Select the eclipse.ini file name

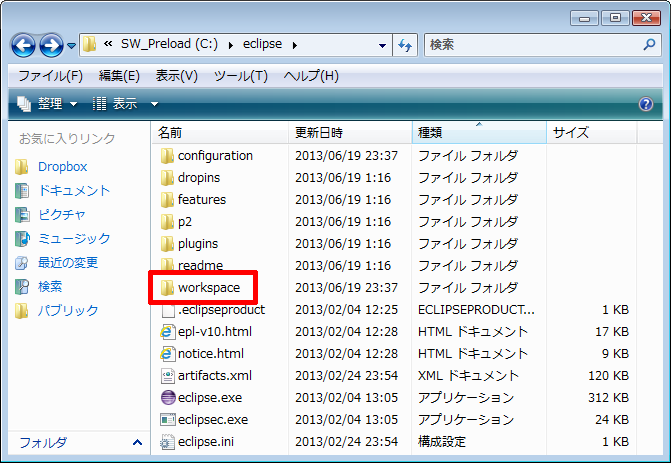206,442
